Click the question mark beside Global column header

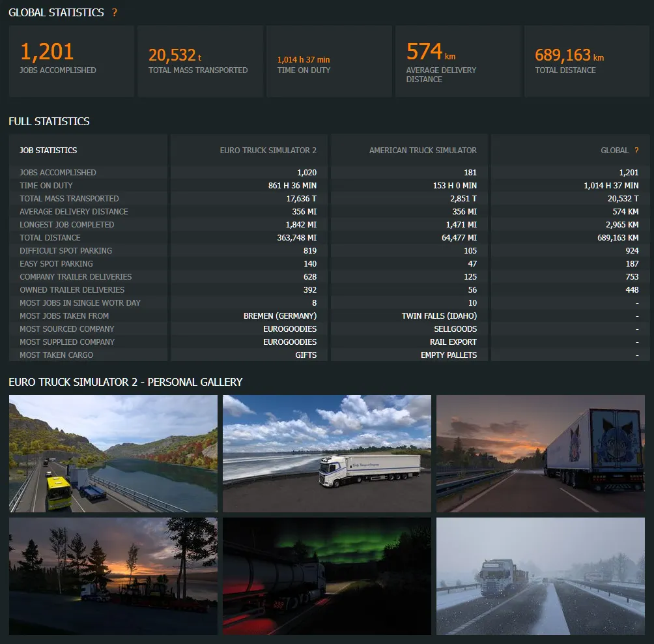click(x=636, y=151)
